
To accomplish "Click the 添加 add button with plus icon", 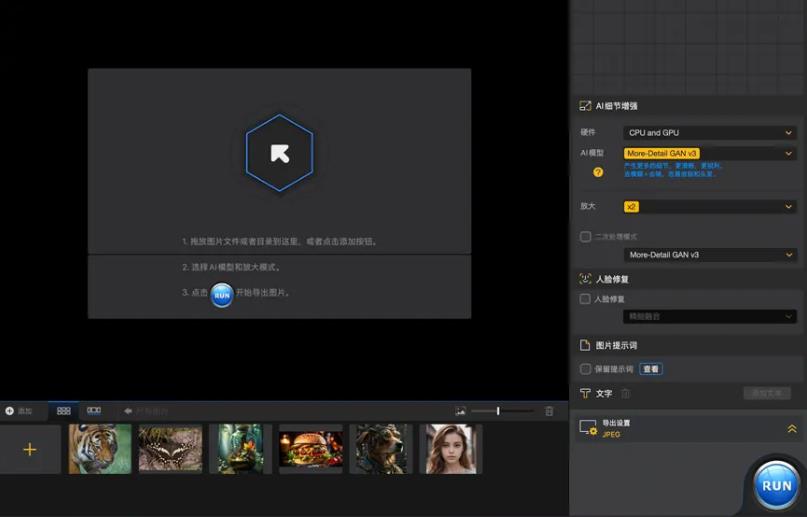I will click(x=19, y=411).
